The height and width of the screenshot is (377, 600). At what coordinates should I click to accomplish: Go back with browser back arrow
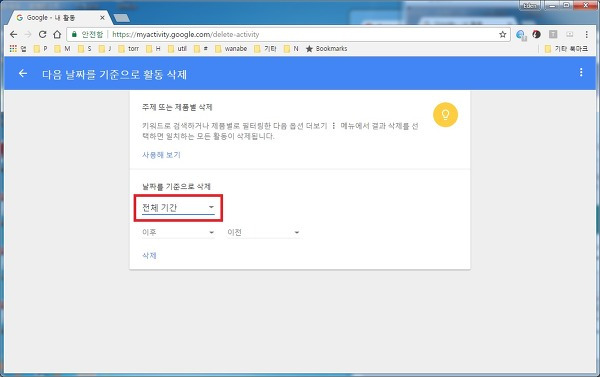(x=13, y=34)
